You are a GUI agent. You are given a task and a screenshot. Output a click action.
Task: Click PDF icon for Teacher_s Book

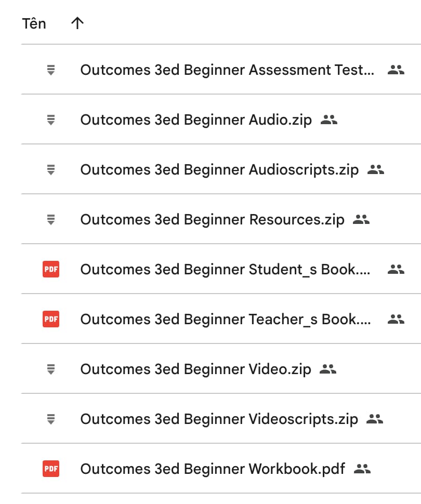tap(51, 319)
